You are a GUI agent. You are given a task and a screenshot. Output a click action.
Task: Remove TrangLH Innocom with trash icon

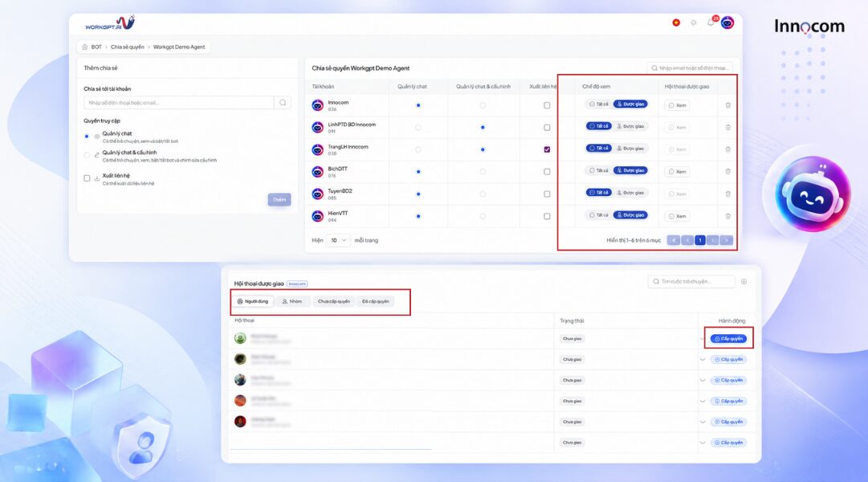tap(728, 149)
